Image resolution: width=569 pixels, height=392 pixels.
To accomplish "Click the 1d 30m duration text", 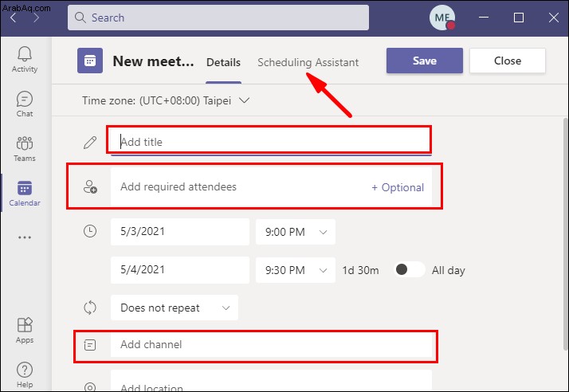I will click(360, 270).
